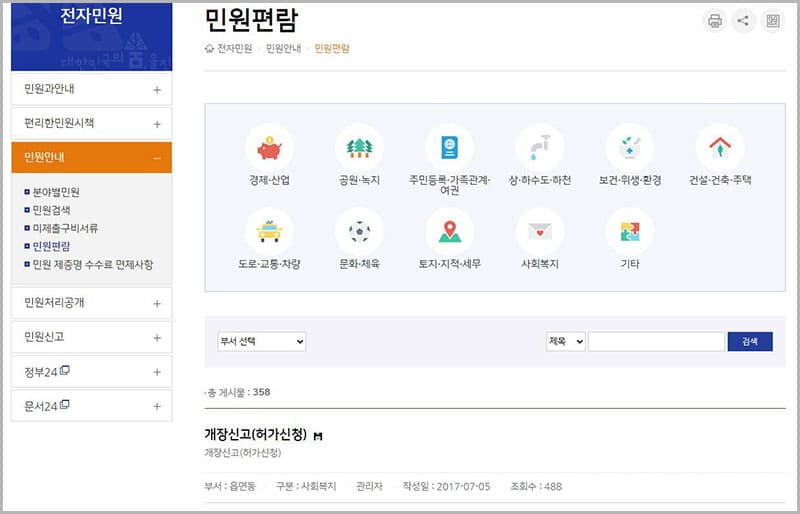Open 미제출구비서류 submenu item
Image resolution: width=800 pixels, height=514 pixels.
point(65,228)
